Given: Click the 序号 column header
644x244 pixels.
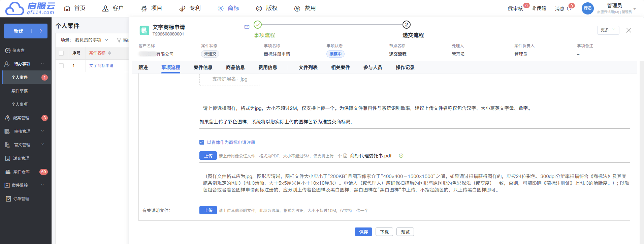Looking at the screenshot, I should 76,53.
